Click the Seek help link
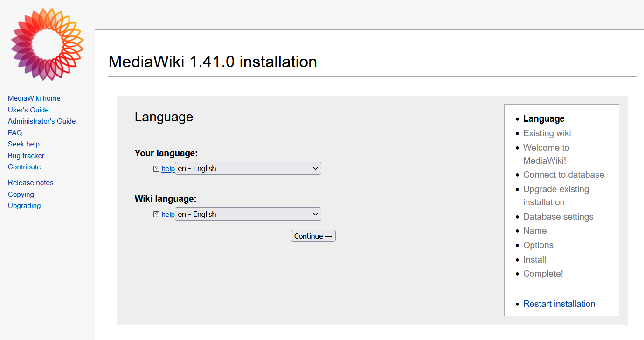 coord(24,144)
